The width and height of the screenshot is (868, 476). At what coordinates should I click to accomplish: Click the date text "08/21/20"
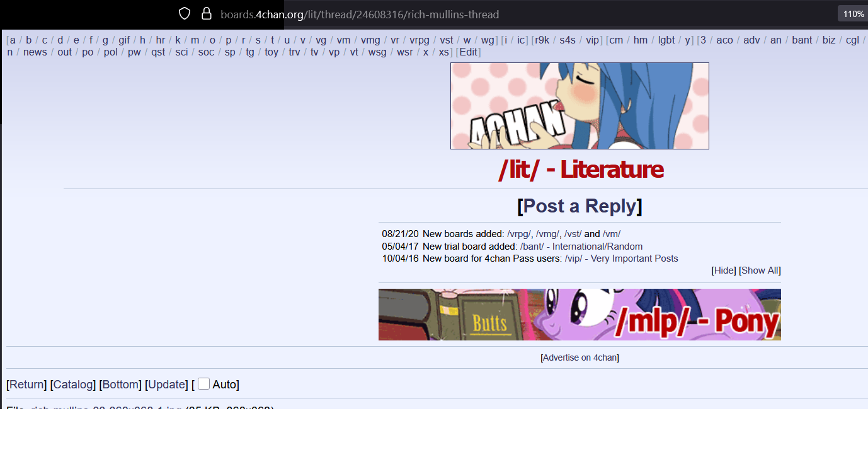(400, 234)
